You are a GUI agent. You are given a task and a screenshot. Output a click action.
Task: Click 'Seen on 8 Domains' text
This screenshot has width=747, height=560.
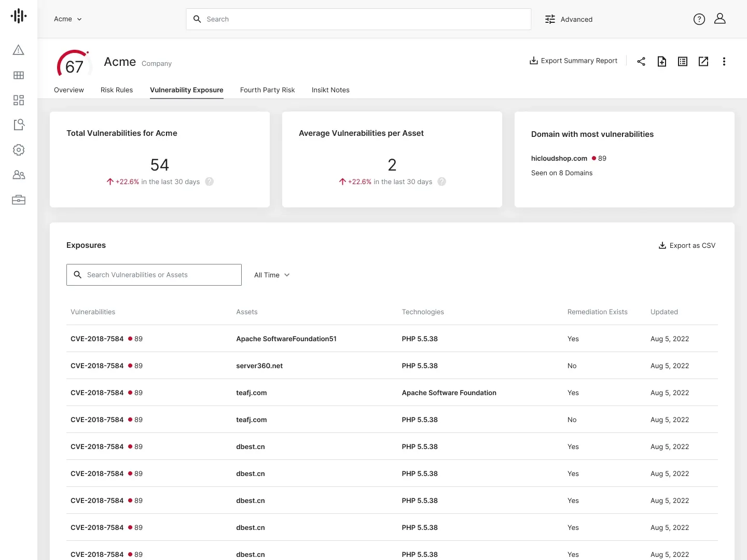coord(562,173)
